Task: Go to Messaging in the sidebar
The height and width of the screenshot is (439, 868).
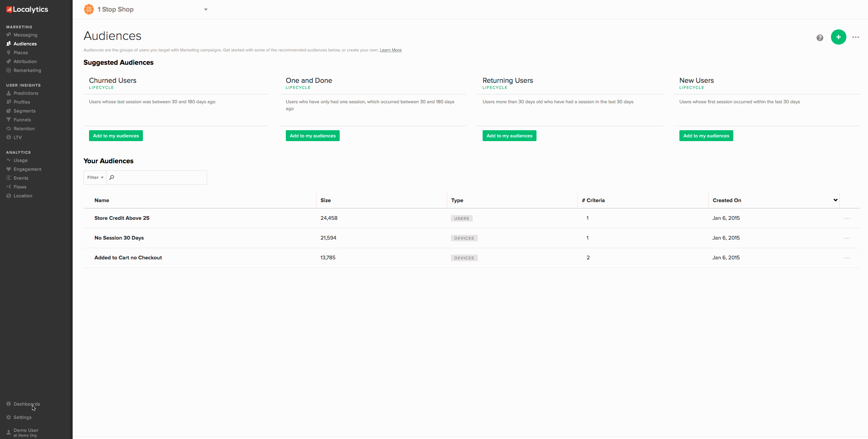Action: (x=25, y=35)
